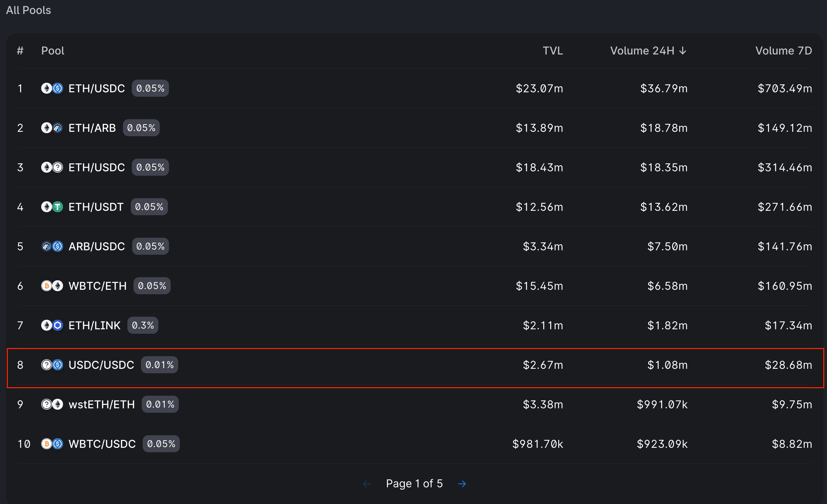Image resolution: width=827 pixels, height=504 pixels.
Task: Click the Pool column header
Action: 53,51
